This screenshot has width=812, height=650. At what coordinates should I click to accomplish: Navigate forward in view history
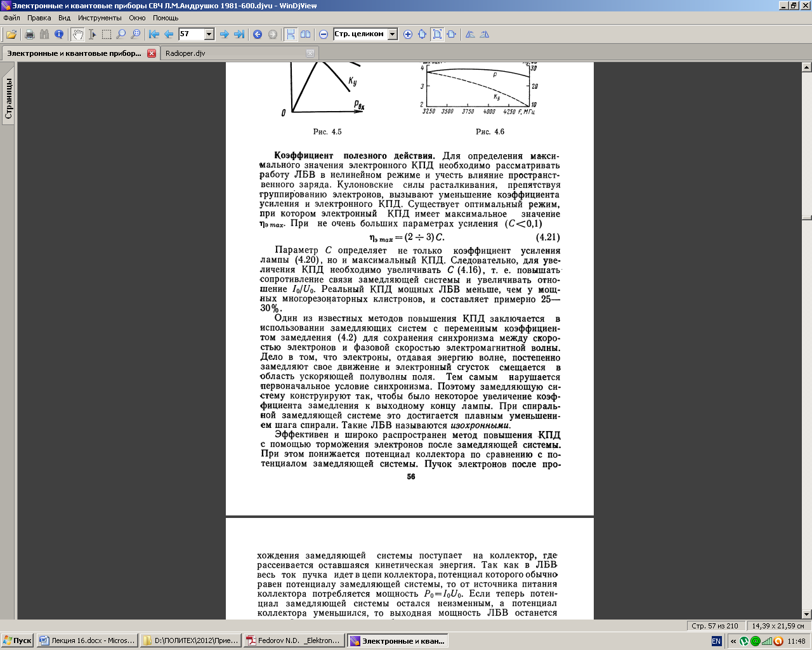273,34
